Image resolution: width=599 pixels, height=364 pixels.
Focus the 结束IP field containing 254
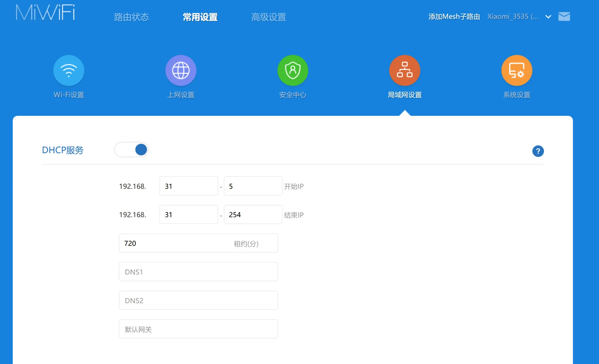click(253, 215)
